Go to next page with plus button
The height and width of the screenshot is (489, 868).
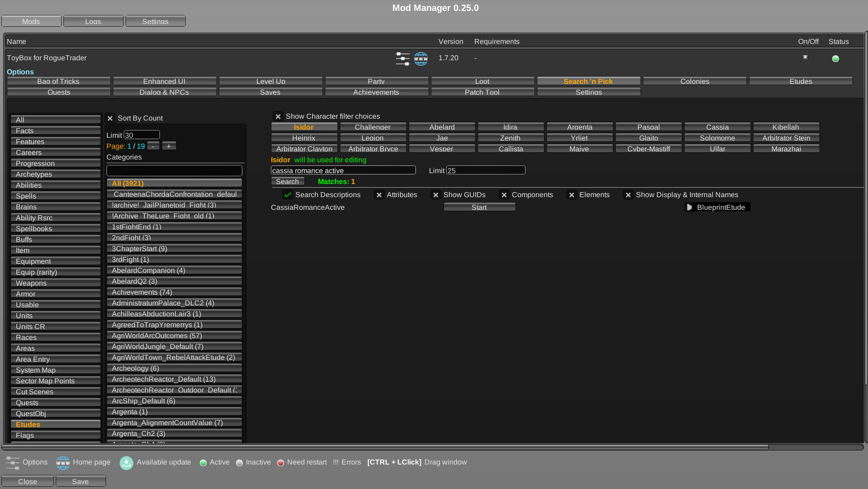pos(169,146)
